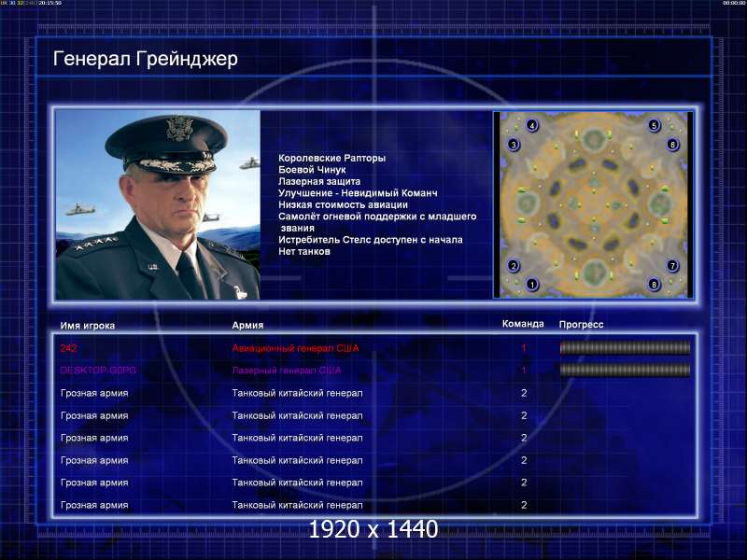Select start position 2 on the minimap

[513, 266]
